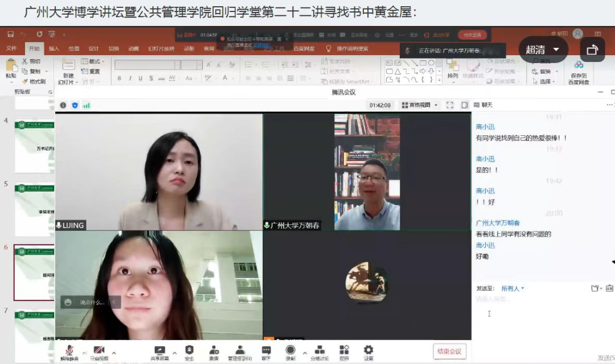Viewport: 615px width, 364px height.
Task: Click rotate screen button beside 超清
Action: (592, 49)
